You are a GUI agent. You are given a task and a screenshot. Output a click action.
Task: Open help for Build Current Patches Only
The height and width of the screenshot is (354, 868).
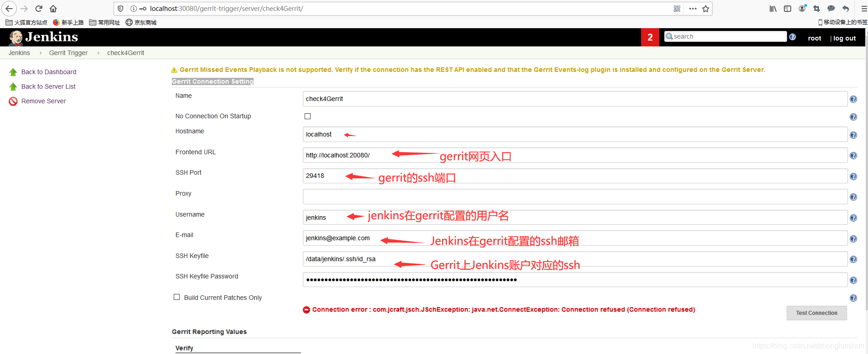coord(853,298)
